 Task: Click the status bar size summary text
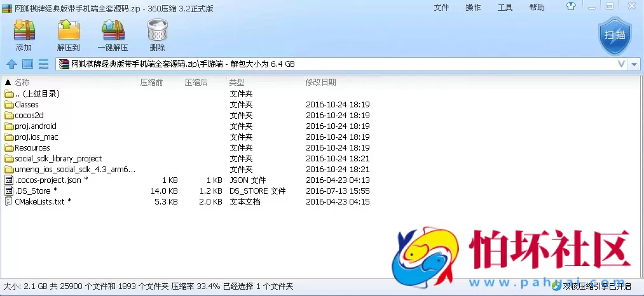[148, 286]
